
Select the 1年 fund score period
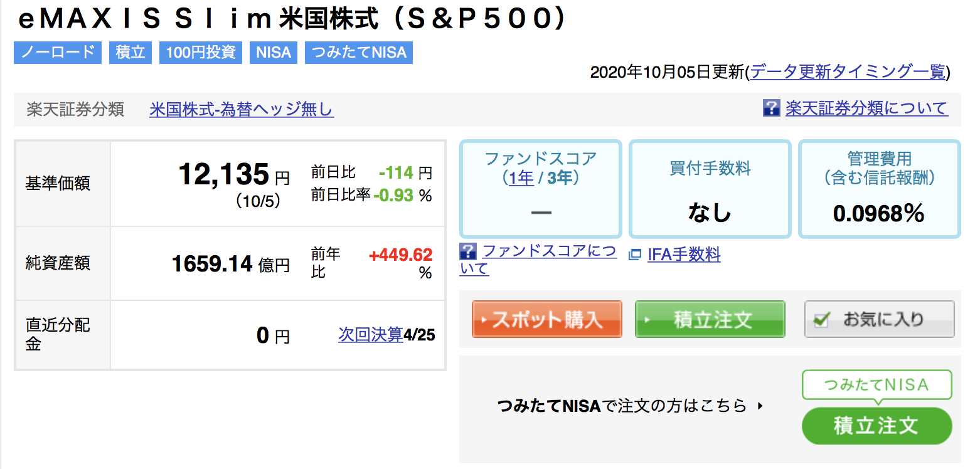[521, 178]
